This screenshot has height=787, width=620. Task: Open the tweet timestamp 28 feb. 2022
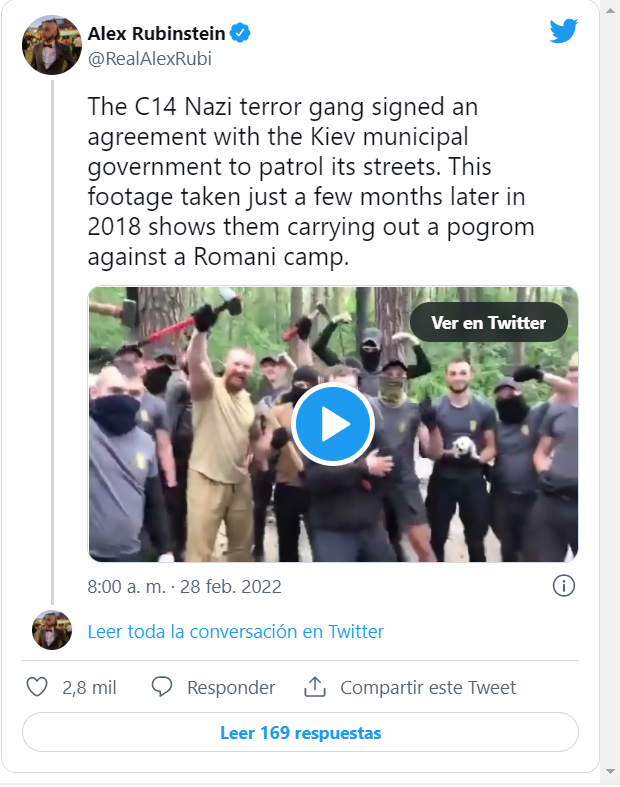(x=185, y=586)
